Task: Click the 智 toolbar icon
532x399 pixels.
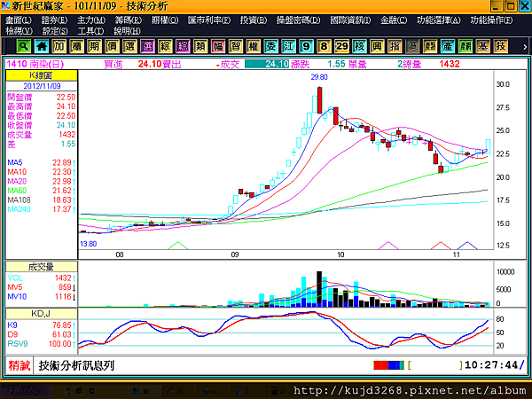Action: [236, 46]
